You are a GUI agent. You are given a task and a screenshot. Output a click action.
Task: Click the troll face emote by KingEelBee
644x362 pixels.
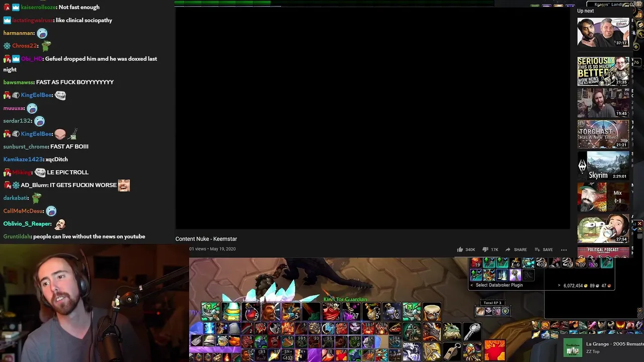60,95
